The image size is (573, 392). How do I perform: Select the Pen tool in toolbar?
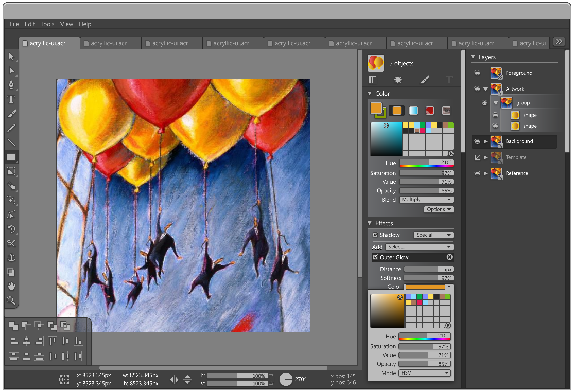coord(11,85)
